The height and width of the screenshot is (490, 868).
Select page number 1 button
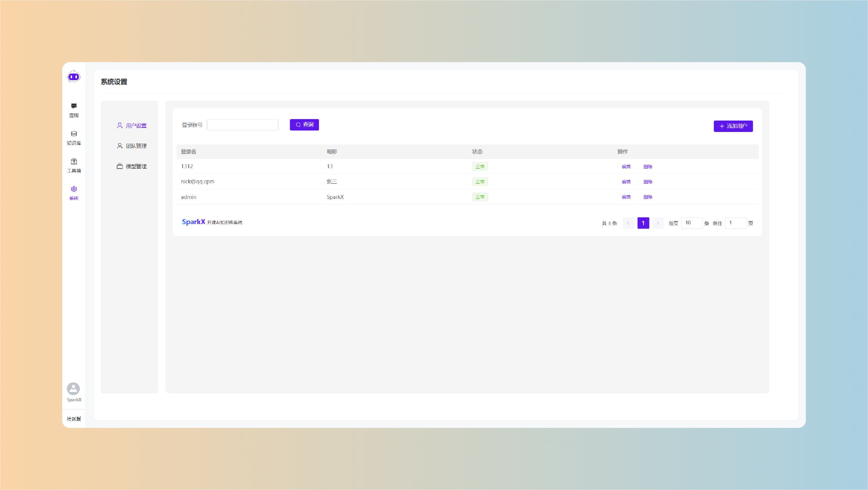643,223
